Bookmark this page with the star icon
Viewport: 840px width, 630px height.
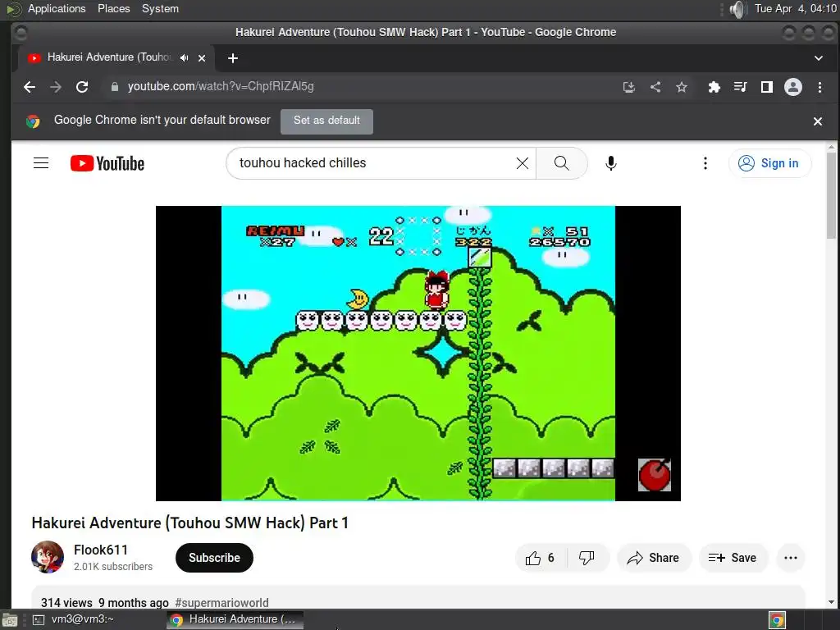(682, 87)
